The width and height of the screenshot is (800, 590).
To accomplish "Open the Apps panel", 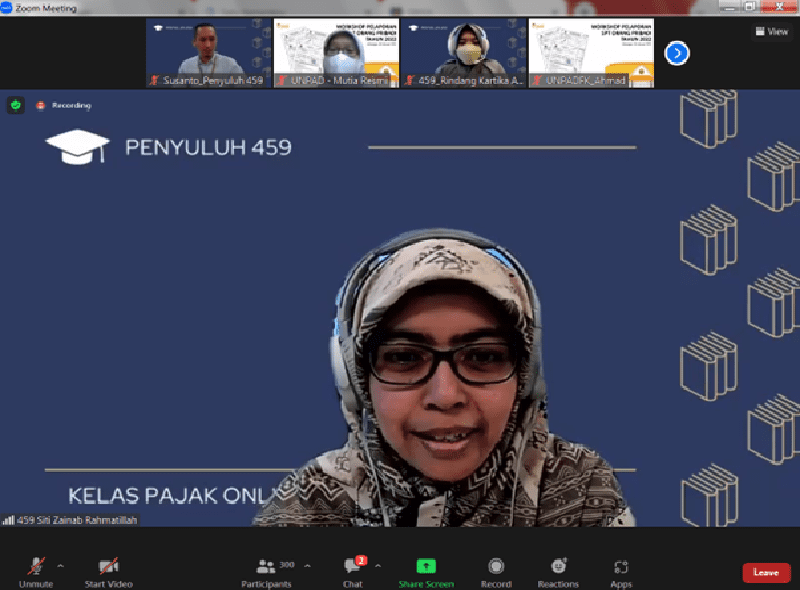I will 621,568.
